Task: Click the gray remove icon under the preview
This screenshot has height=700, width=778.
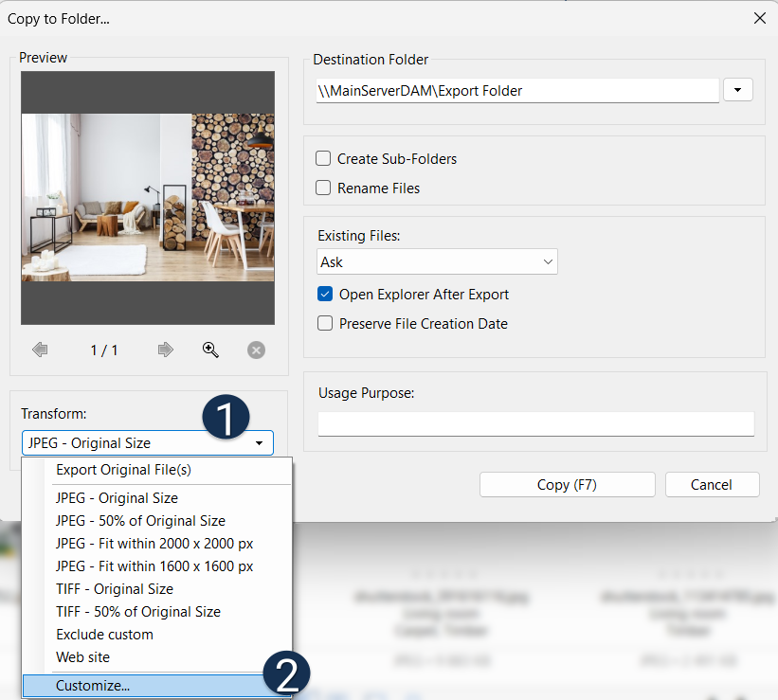Action: [256, 350]
